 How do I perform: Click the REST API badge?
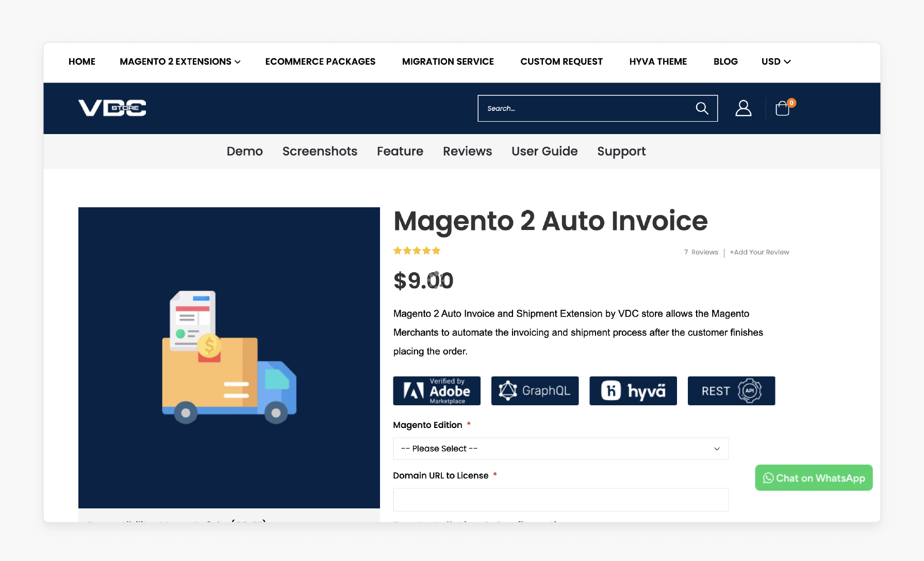click(731, 391)
